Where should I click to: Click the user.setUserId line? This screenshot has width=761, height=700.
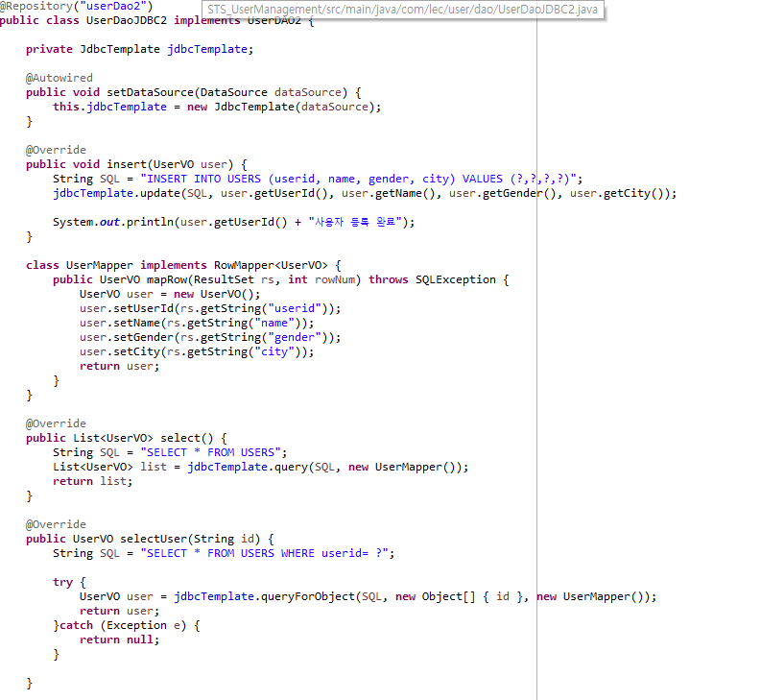pos(210,308)
